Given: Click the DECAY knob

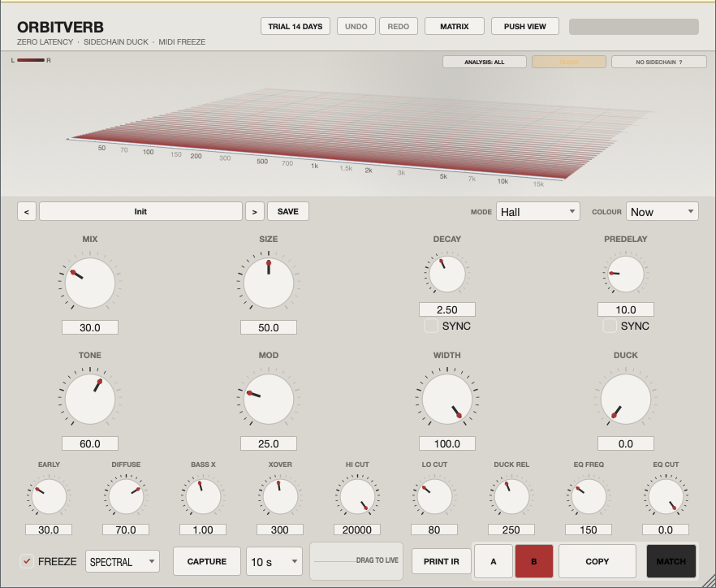Looking at the screenshot, I should pos(447,275).
